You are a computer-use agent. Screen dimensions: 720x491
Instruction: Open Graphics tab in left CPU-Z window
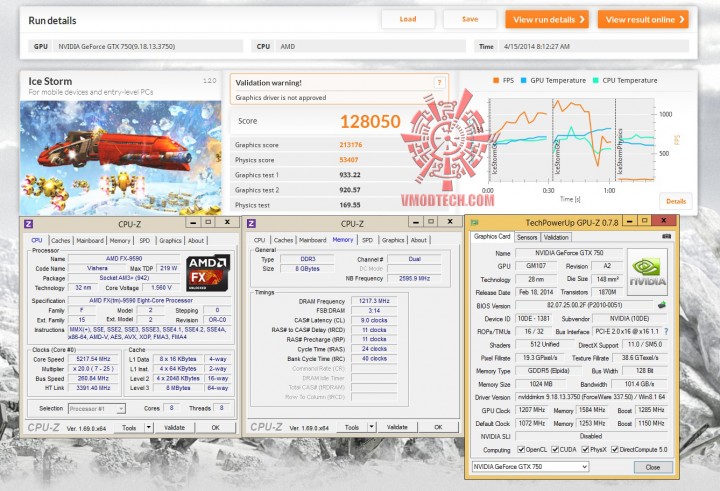point(170,240)
